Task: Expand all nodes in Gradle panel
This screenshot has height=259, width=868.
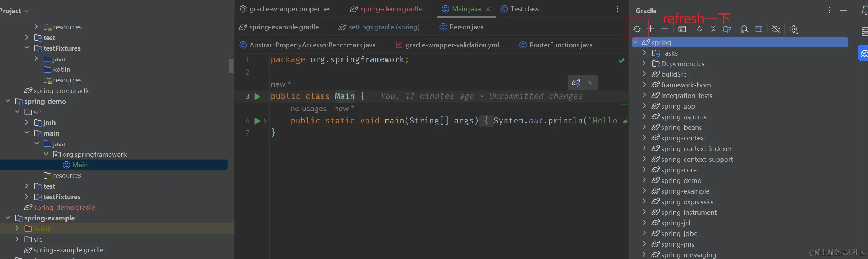Action: [x=700, y=29]
